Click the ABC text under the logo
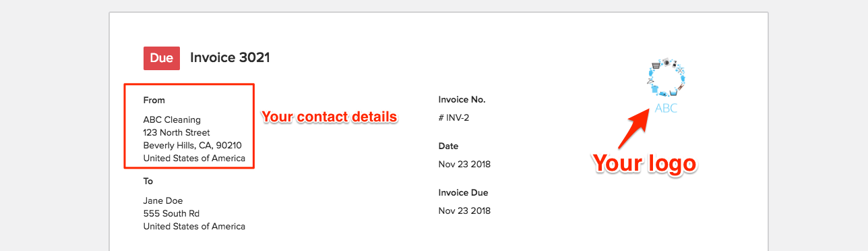 click(x=666, y=108)
